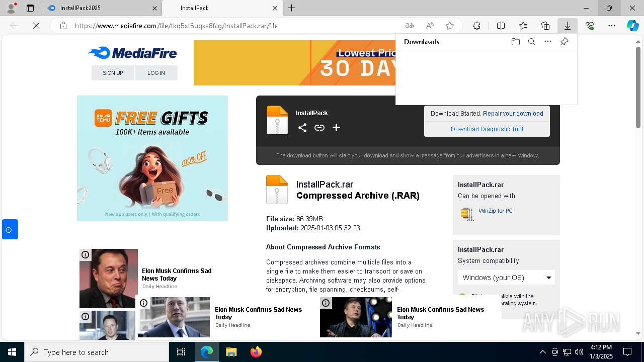This screenshot has width=644, height=362.
Task: Copy link icon for InstallPack
Action: click(319, 128)
